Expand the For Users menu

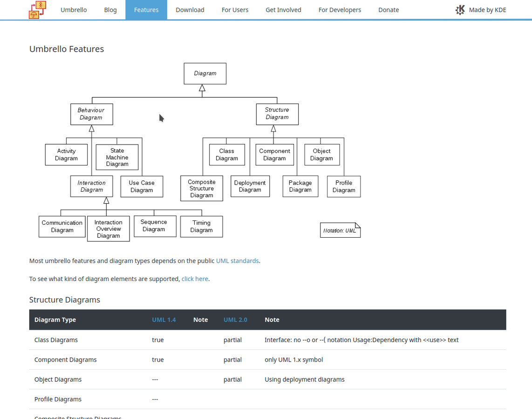(235, 10)
